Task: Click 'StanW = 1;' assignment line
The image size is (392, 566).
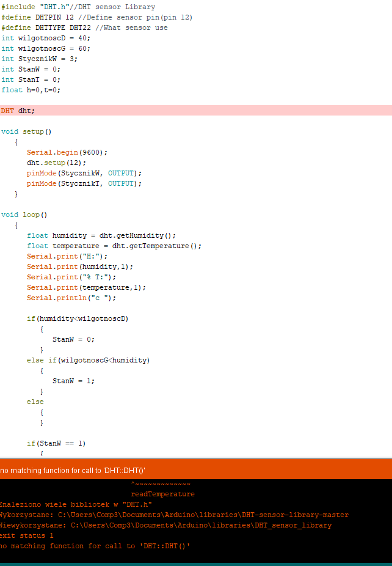Action: coord(73,381)
